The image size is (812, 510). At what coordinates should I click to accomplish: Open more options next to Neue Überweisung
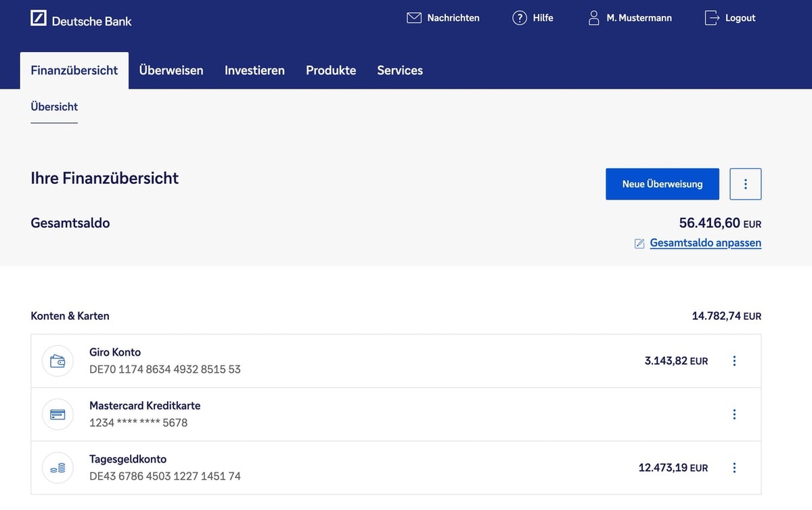tap(746, 184)
